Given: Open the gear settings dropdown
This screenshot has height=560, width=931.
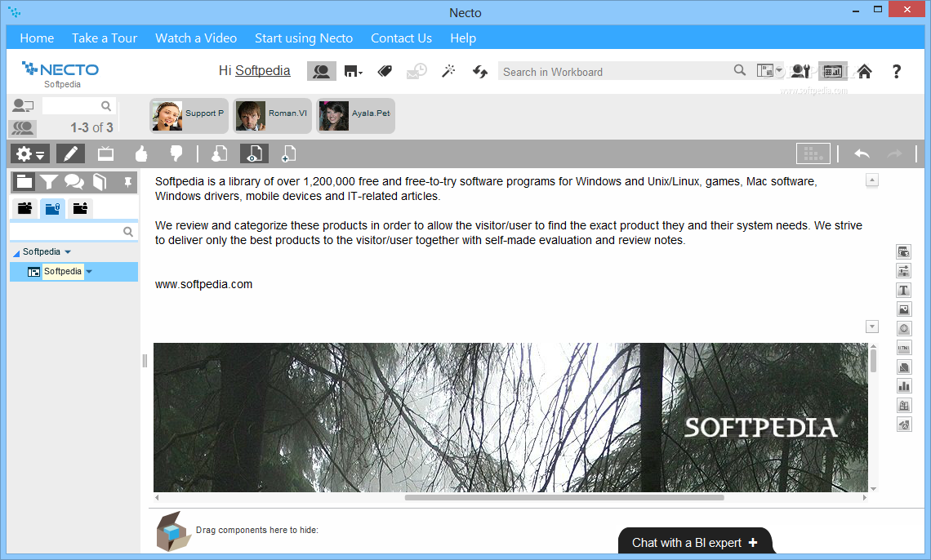Looking at the screenshot, I should tap(29, 154).
